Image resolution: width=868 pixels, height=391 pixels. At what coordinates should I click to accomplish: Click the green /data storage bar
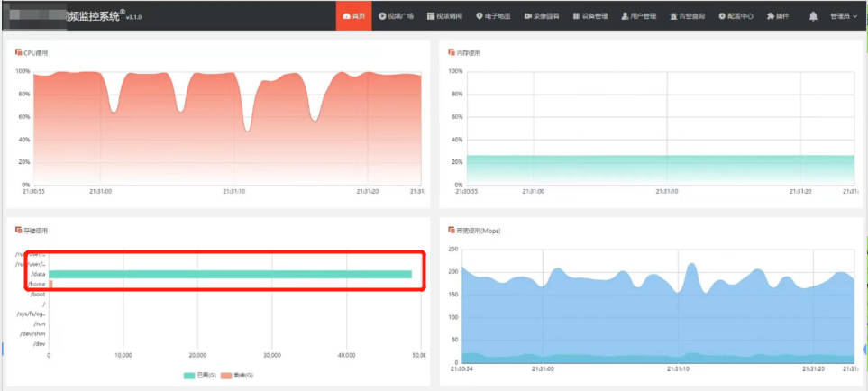point(230,274)
